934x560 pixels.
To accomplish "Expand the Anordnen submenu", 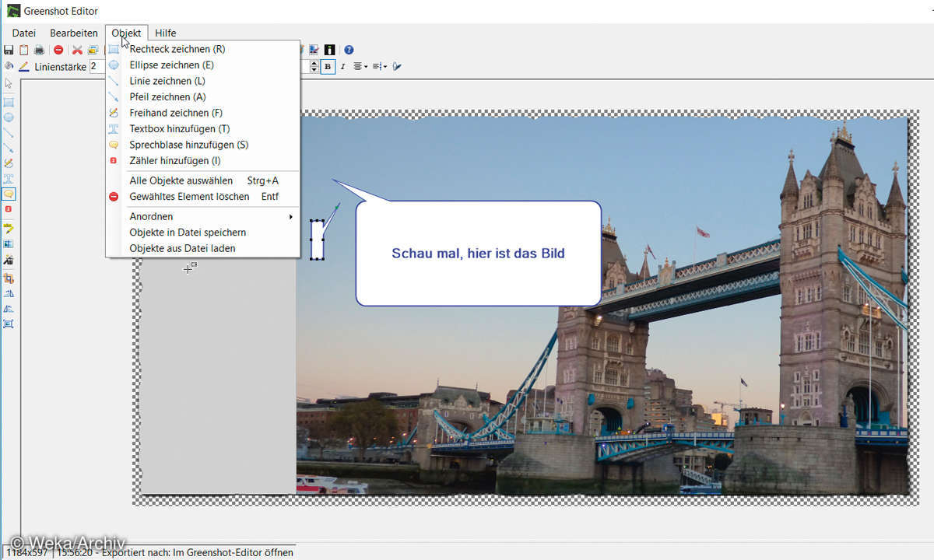I will pyautogui.click(x=202, y=216).
